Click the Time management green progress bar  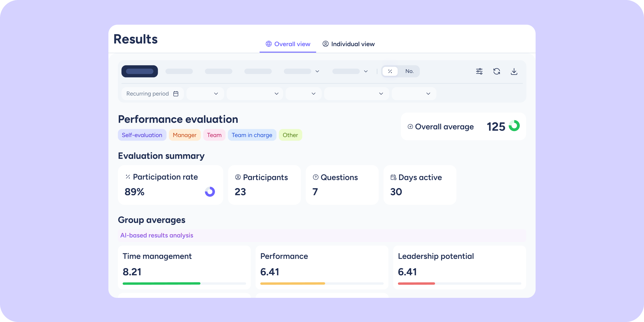(x=162, y=283)
